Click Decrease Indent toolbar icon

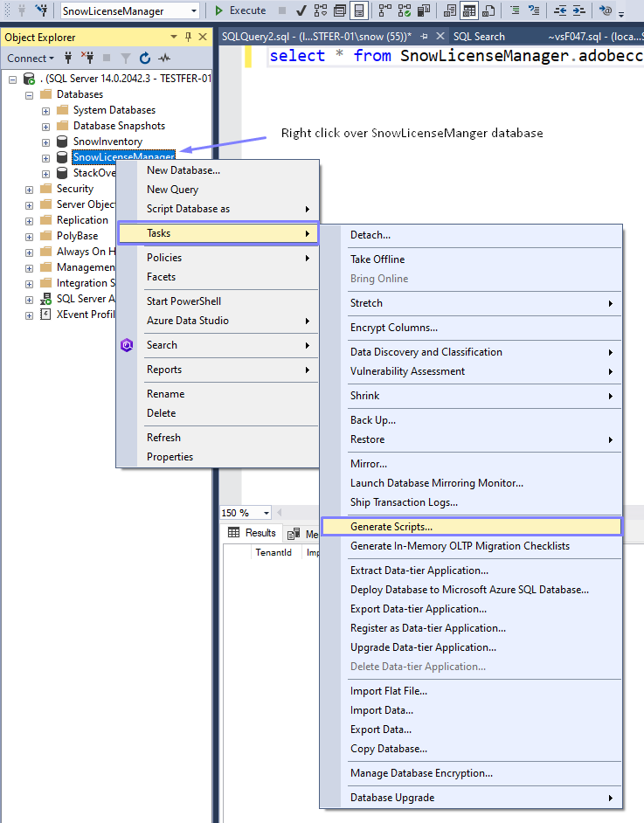coord(560,10)
